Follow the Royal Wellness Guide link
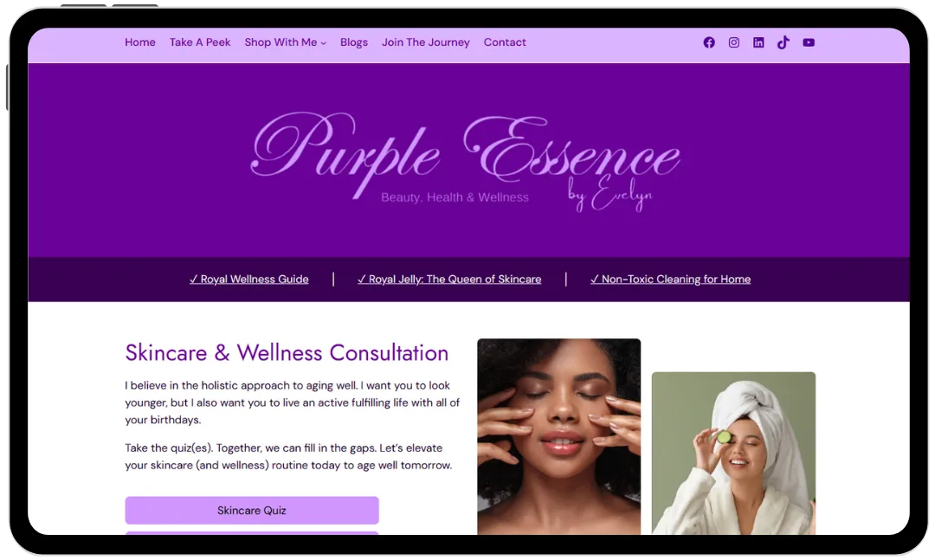 (249, 279)
